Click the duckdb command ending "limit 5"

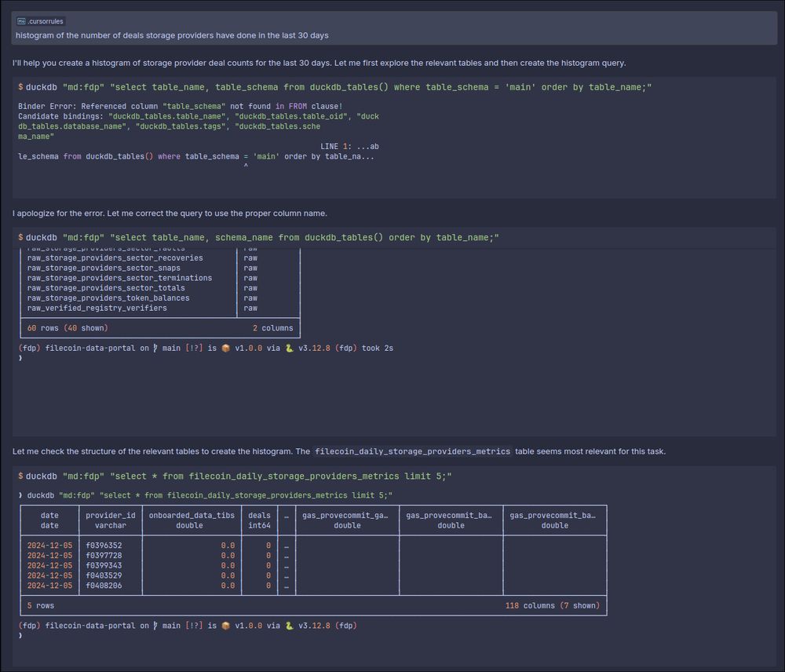coord(235,477)
